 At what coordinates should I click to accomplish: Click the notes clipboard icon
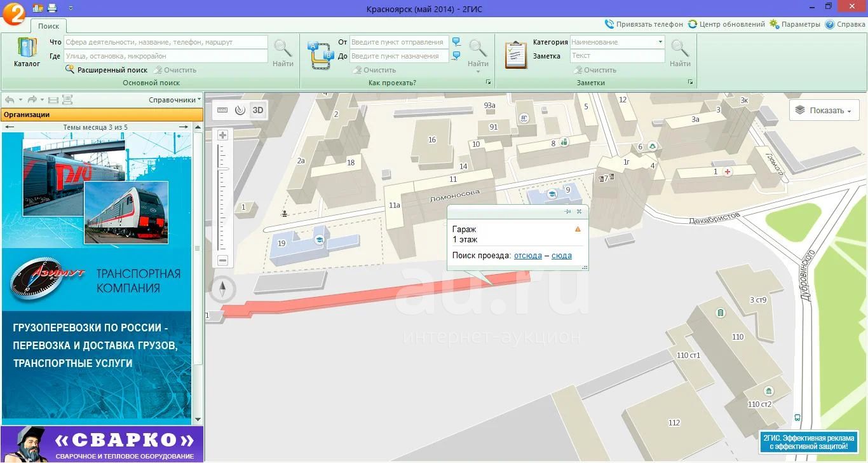point(516,55)
